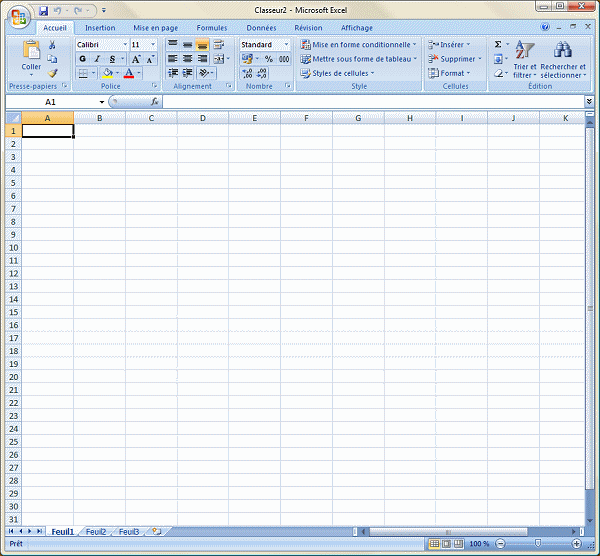Select the Feuil2 sheet tab

pyautogui.click(x=95, y=532)
